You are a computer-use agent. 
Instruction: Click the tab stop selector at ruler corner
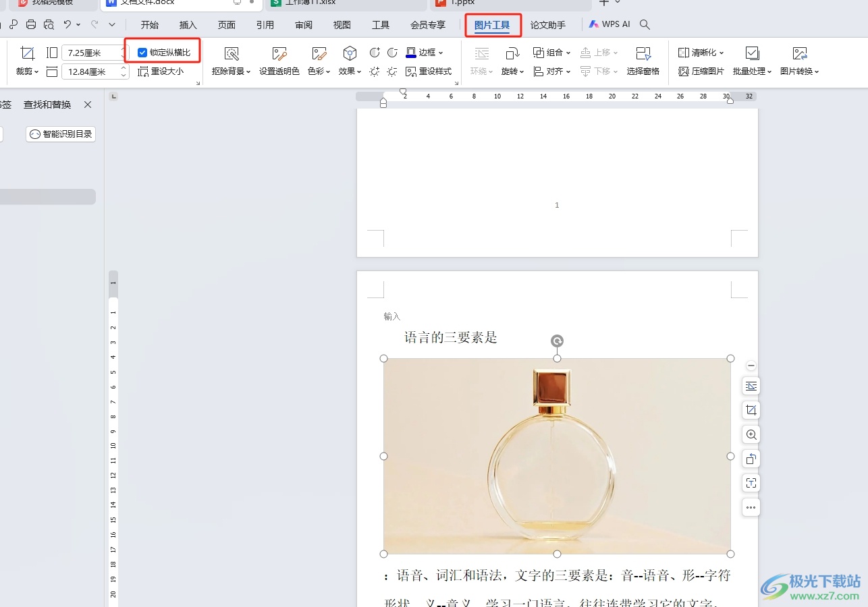pyautogui.click(x=113, y=96)
